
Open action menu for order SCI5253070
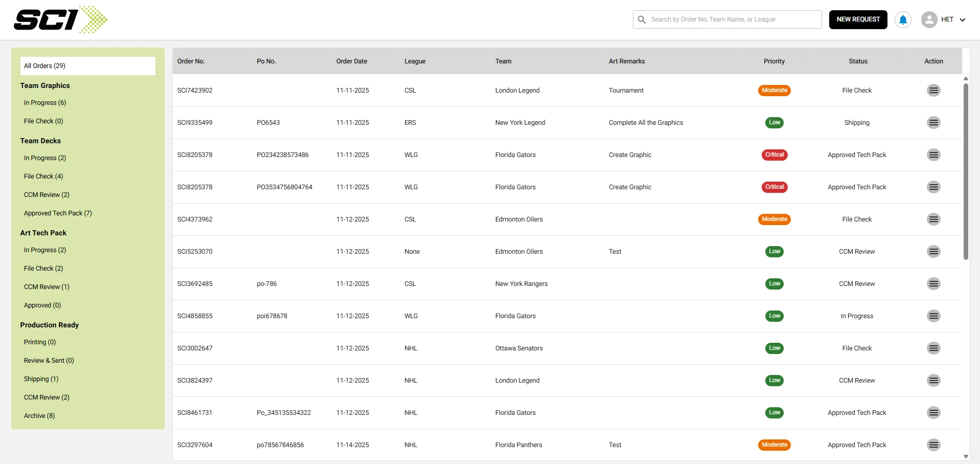pyautogui.click(x=933, y=252)
